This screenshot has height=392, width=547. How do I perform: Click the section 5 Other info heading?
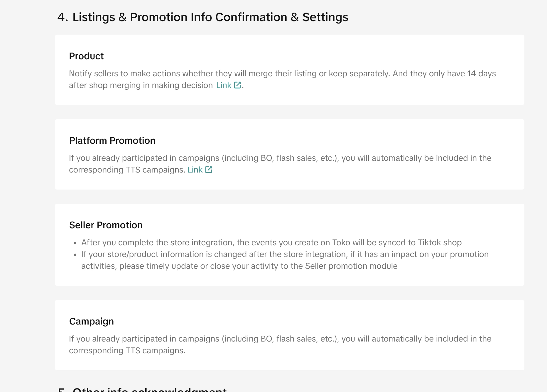coord(142,389)
